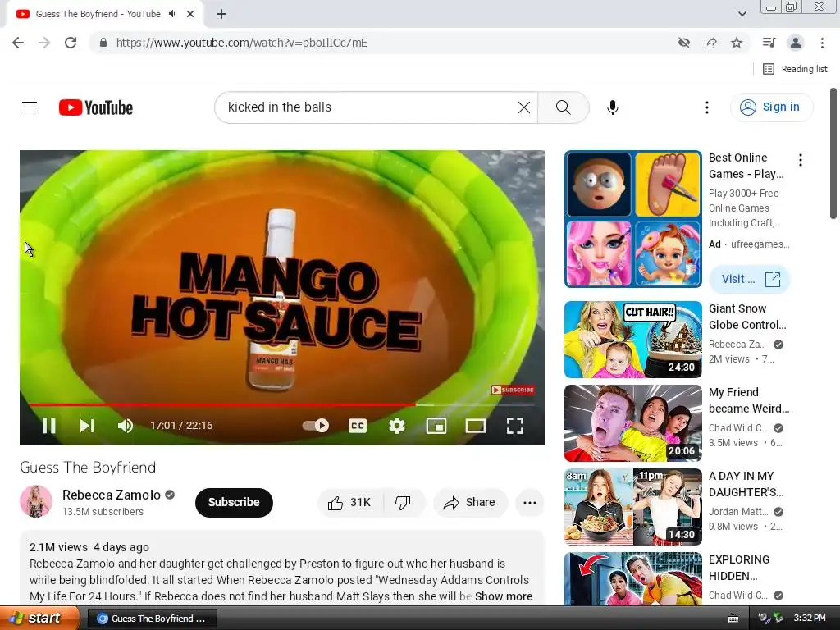Open Rebecca Zamolo channel avatar
Screen dimensions: 840x630
36,501
